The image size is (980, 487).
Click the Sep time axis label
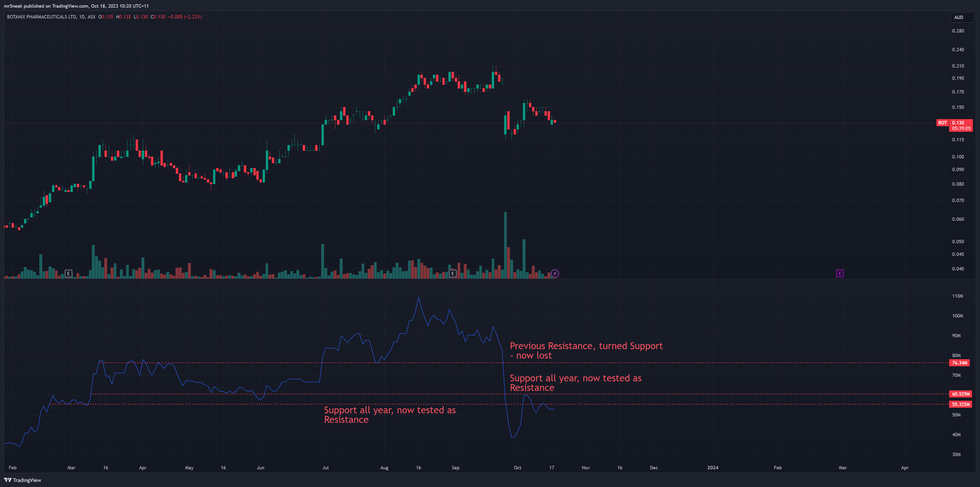pyautogui.click(x=455, y=467)
